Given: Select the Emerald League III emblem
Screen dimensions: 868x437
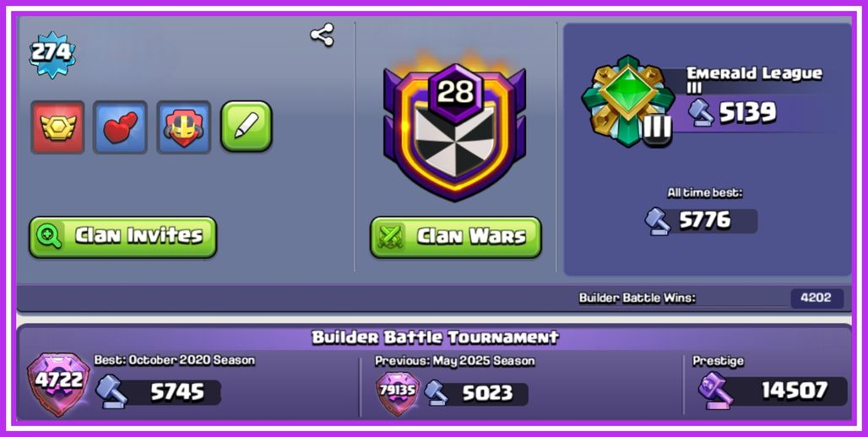Looking at the screenshot, I should click(x=627, y=100).
